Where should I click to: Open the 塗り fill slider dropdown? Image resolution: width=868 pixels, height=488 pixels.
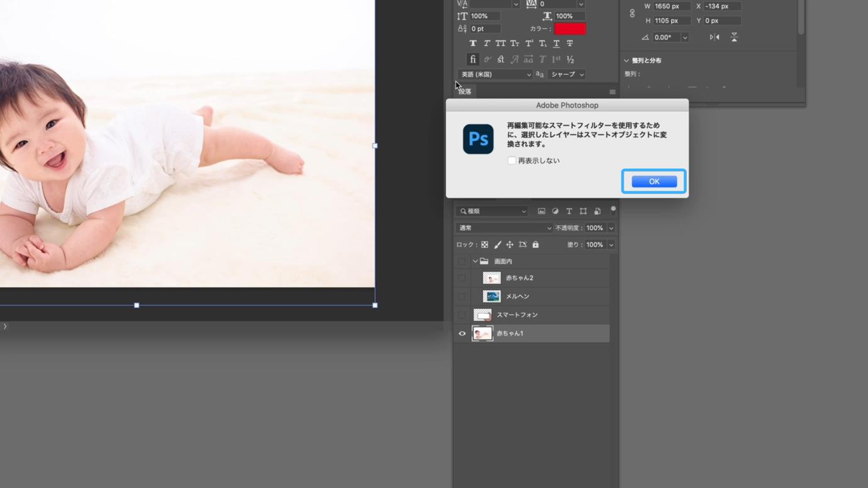coord(611,245)
